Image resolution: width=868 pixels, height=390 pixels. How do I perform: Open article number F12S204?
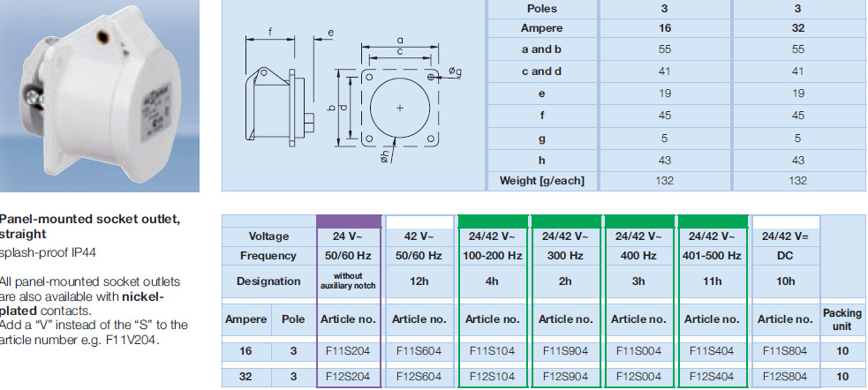click(x=349, y=376)
